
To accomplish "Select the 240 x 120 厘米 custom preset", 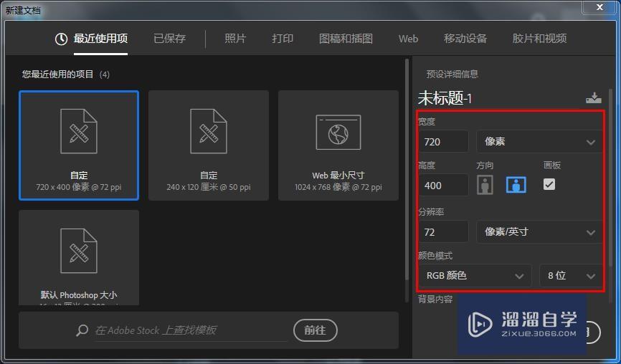I will pyautogui.click(x=209, y=145).
